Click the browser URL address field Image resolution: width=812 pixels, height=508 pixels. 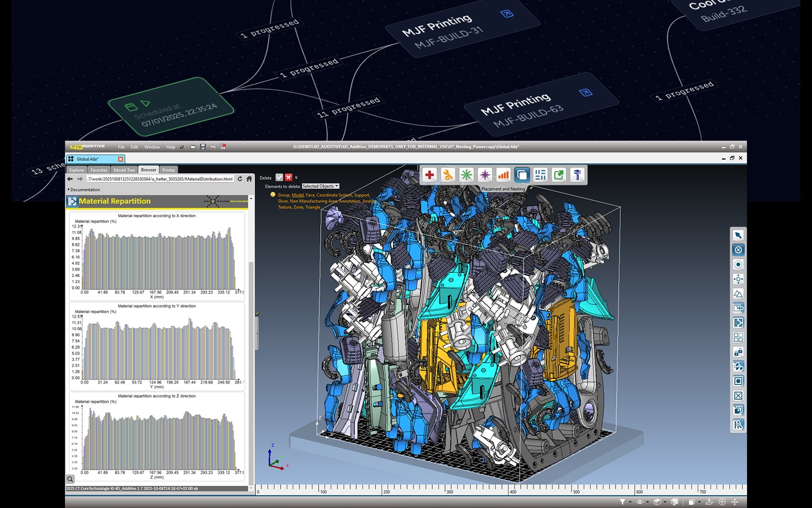point(159,179)
